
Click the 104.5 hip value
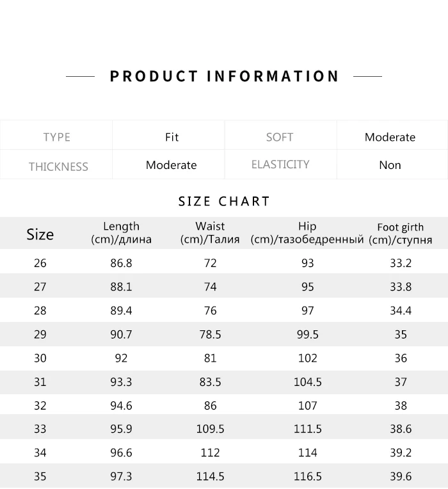click(307, 382)
